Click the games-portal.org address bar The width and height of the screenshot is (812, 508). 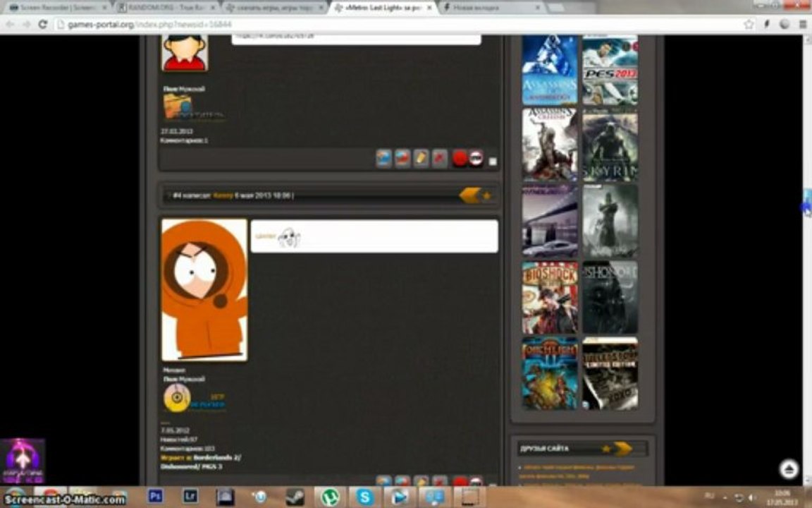(404, 25)
